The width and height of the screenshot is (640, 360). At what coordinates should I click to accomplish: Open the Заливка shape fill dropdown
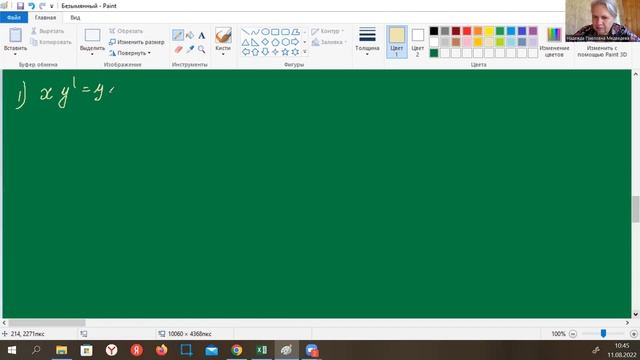329,42
